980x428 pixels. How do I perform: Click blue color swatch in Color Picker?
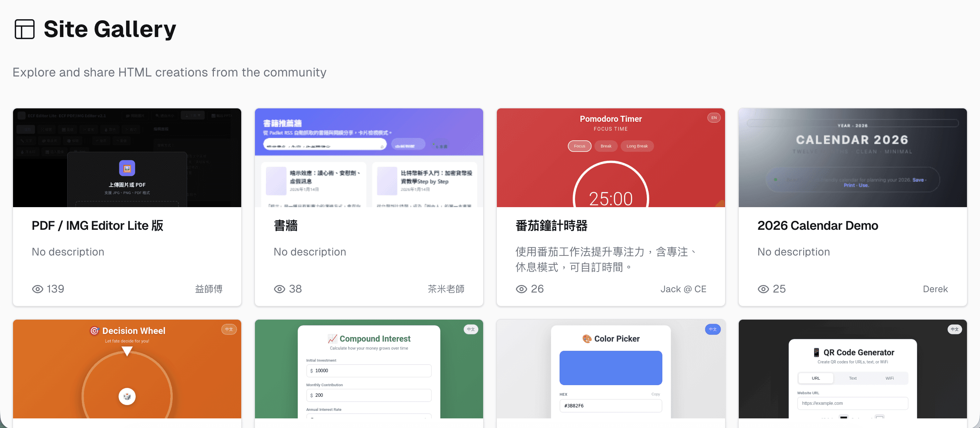(611, 368)
